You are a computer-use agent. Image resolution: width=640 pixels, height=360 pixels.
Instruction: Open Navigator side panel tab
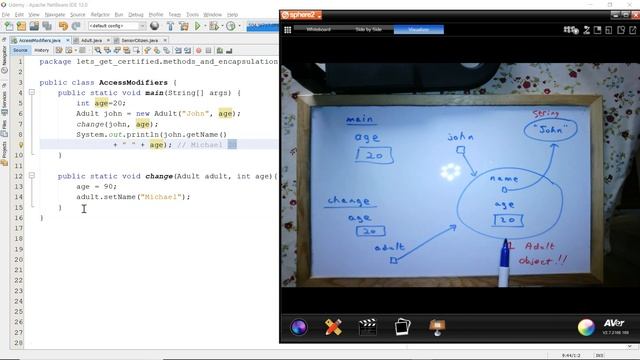coord(4,59)
